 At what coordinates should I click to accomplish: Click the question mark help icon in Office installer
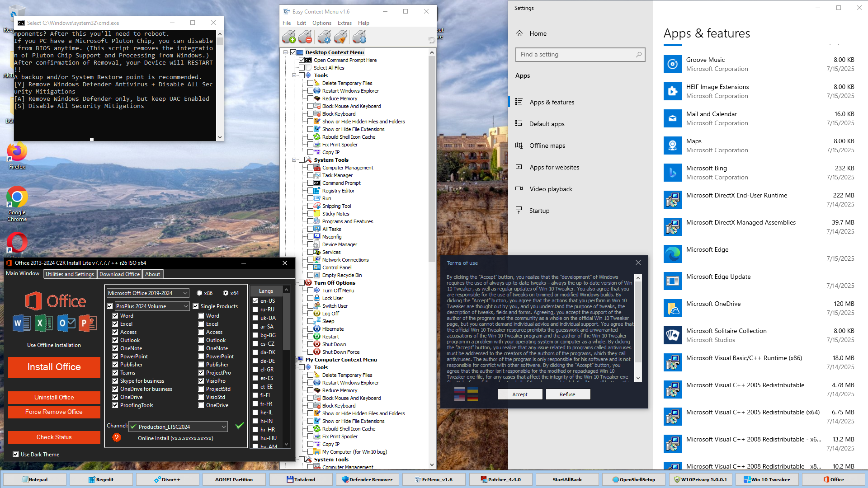pyautogui.click(x=117, y=437)
